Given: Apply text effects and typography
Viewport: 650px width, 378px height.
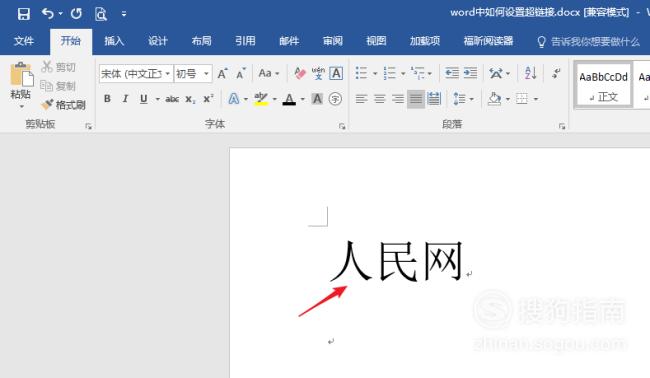Looking at the screenshot, I should tap(233, 99).
